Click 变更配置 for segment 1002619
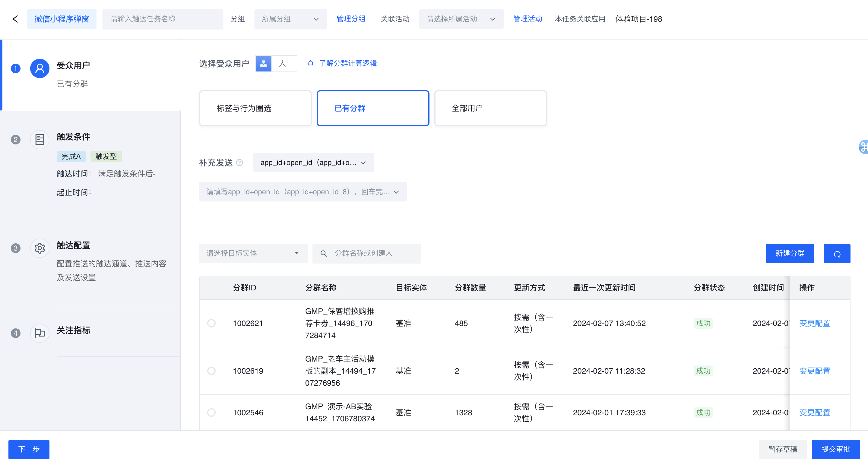 point(814,371)
